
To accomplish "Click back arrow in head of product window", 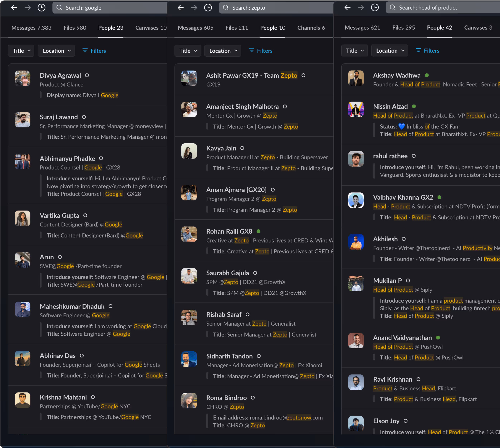I will 347,7.
